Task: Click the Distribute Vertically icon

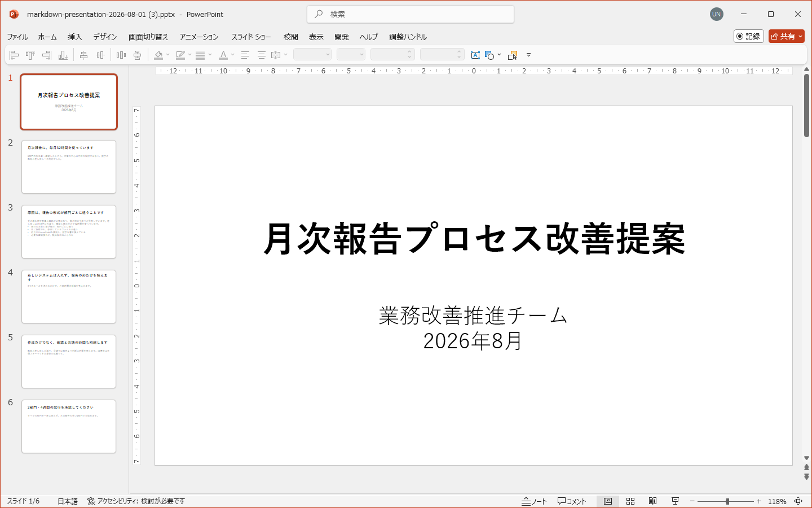Action: click(x=138, y=55)
